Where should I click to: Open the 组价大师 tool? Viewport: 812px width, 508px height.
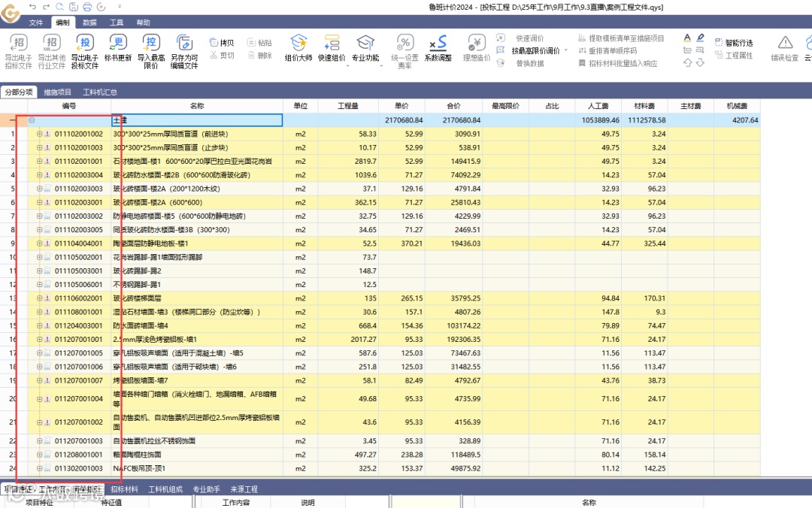click(298, 48)
